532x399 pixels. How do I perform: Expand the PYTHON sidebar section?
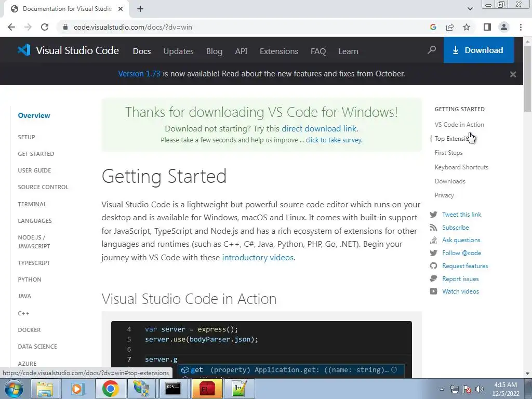click(x=30, y=280)
